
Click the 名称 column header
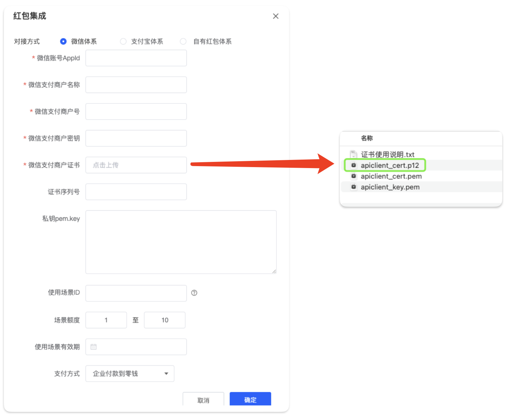(x=367, y=138)
